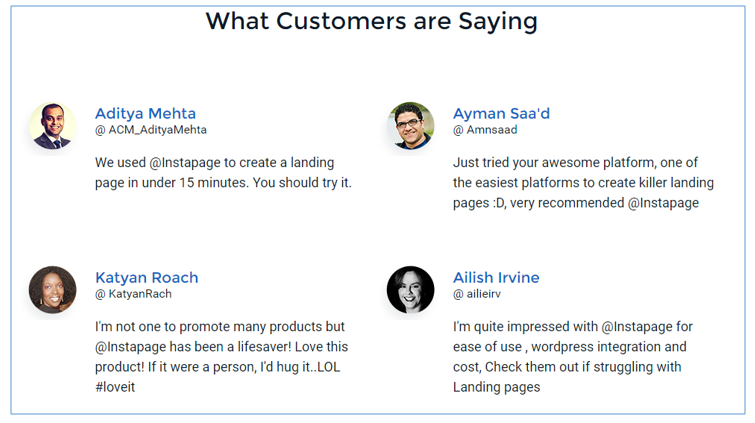Click Aditya Mehta's profile photo
The width and height of the screenshot is (755, 423).
click(x=53, y=126)
